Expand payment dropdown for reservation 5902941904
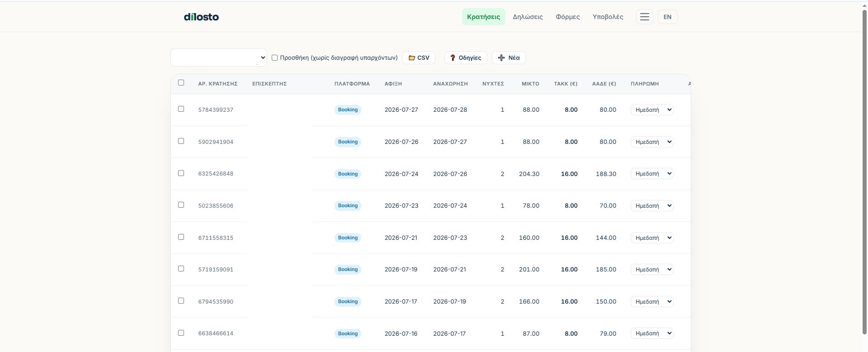The width and height of the screenshot is (868, 352). (x=652, y=142)
